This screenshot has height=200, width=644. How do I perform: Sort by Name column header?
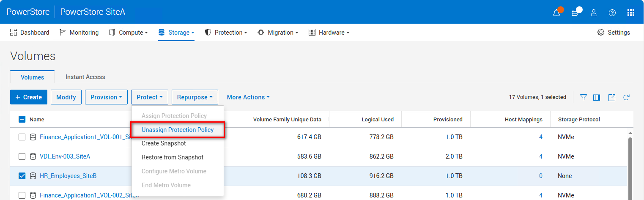37,120
